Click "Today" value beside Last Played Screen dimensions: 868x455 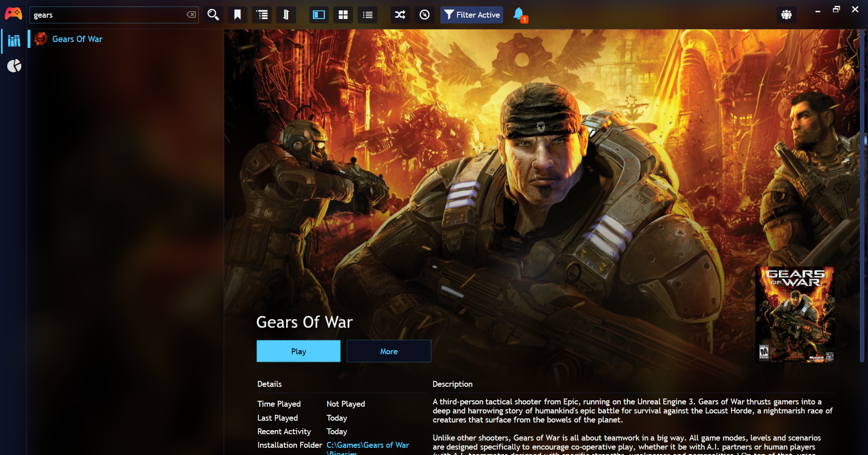[x=337, y=418]
